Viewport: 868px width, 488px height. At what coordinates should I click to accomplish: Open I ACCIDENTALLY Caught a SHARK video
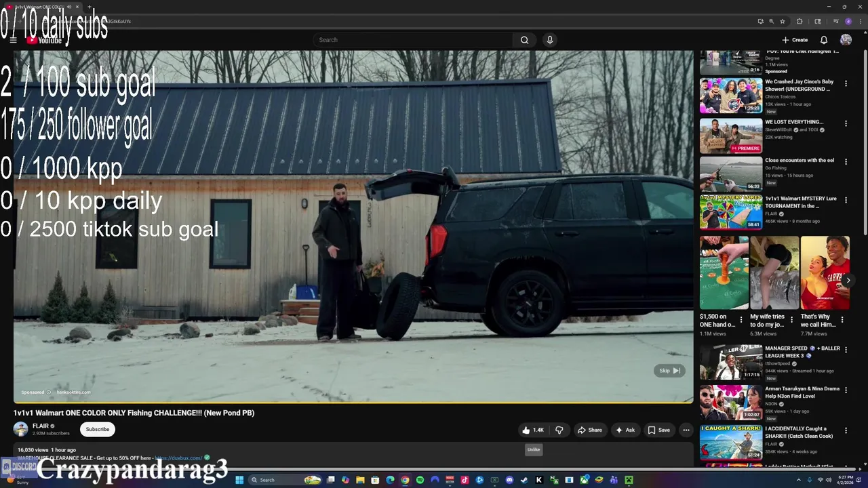point(731,443)
